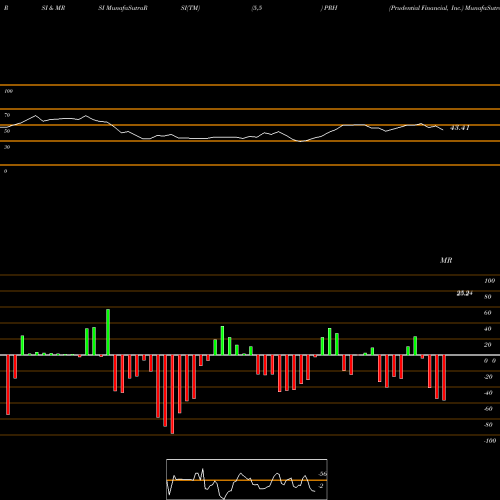Click the MR value 25.24

click(x=464, y=293)
